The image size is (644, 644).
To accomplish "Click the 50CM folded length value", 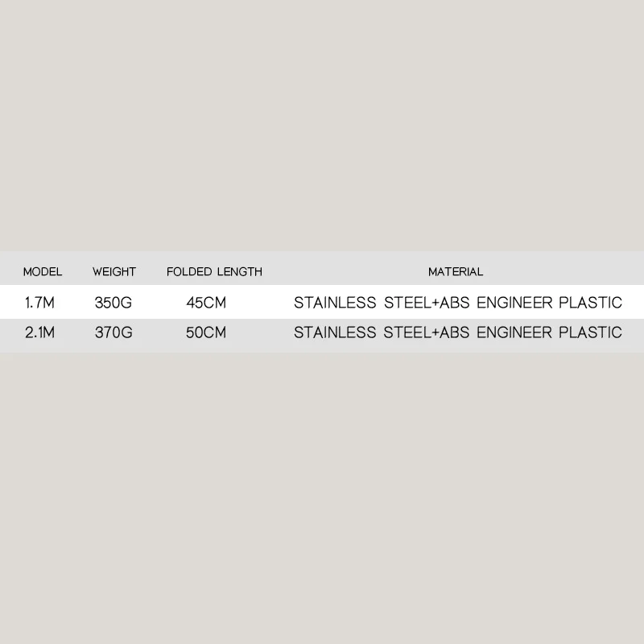I will 206,332.
